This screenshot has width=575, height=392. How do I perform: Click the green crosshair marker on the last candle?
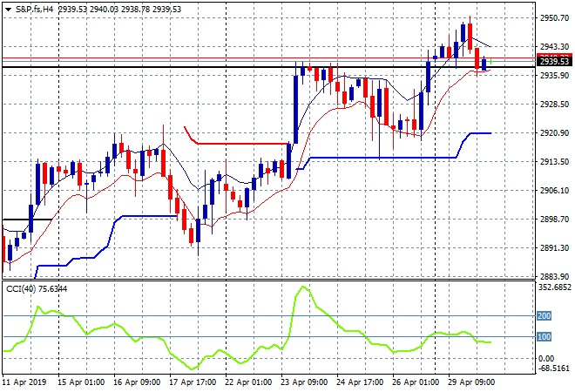click(490, 62)
